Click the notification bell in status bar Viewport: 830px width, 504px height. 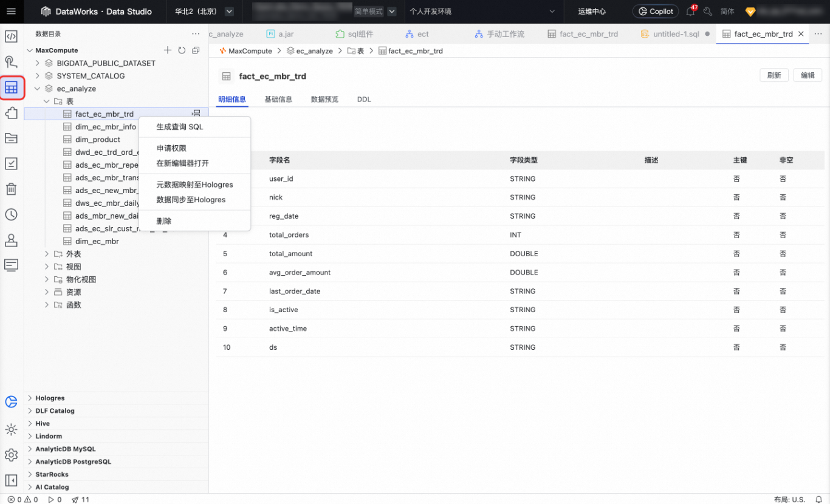pos(819,500)
